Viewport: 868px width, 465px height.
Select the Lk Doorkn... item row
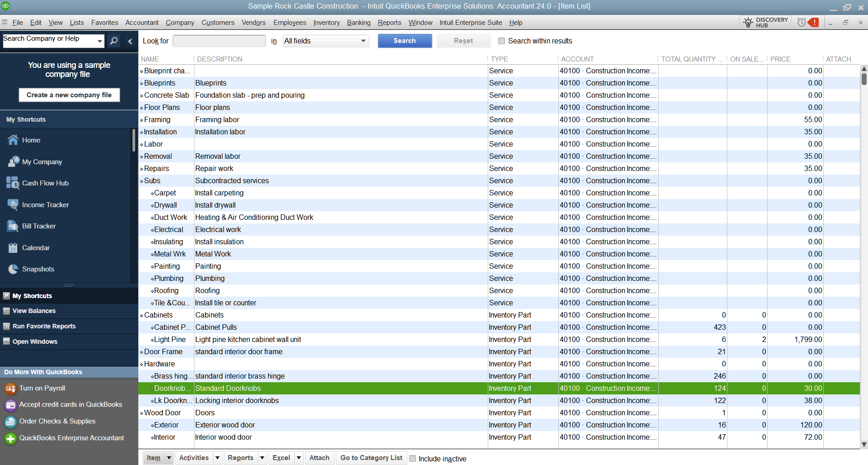coord(499,401)
